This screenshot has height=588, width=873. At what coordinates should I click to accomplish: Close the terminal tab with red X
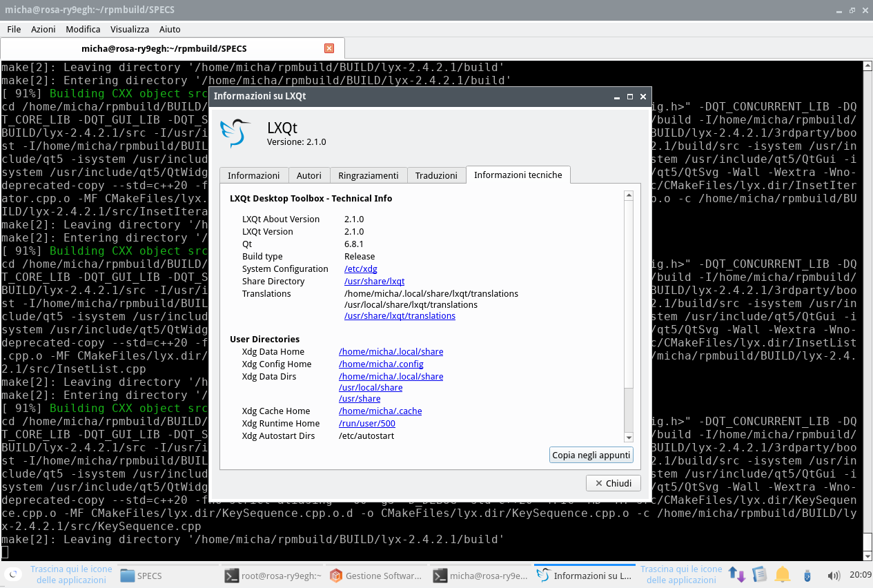pos(329,48)
